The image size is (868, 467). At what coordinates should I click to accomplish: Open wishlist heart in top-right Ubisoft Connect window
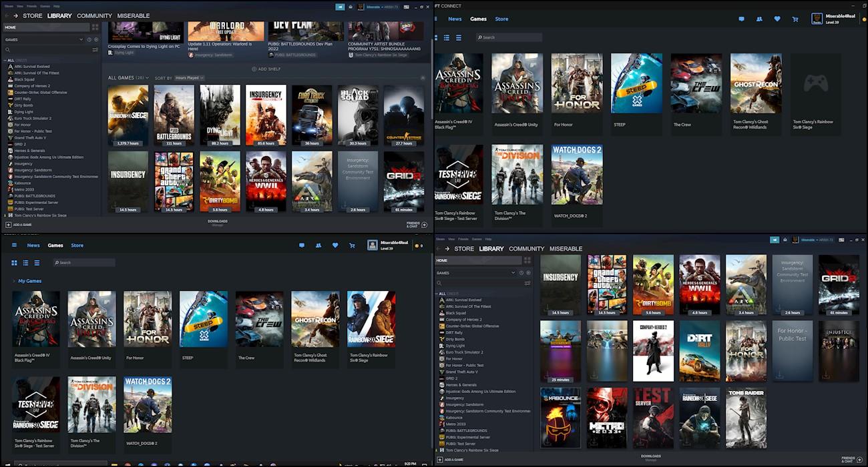coord(777,19)
